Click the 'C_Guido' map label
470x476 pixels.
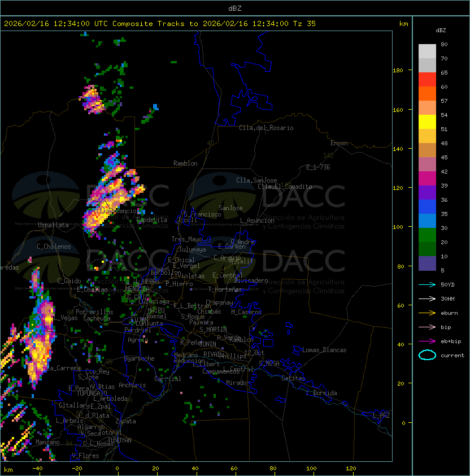point(69,281)
